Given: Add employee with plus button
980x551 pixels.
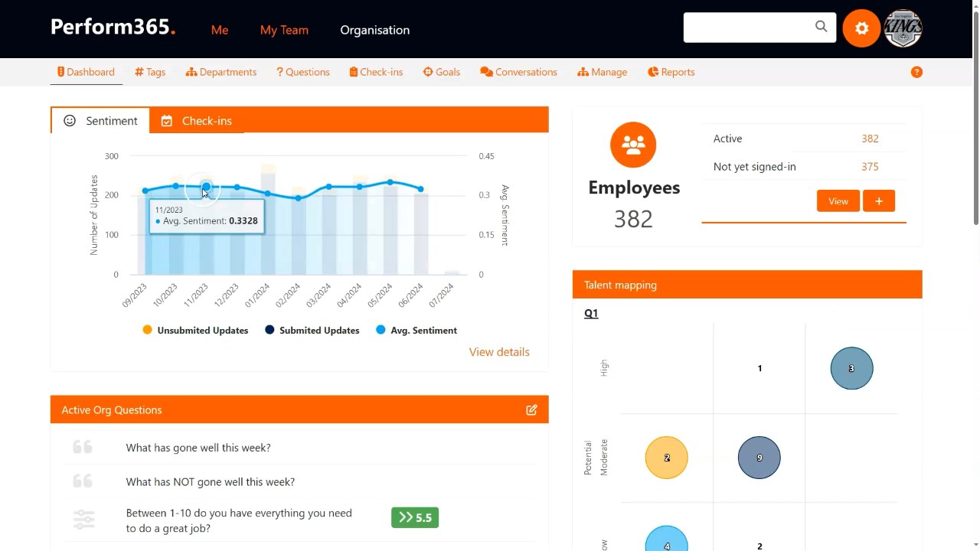Looking at the screenshot, I should click(879, 201).
